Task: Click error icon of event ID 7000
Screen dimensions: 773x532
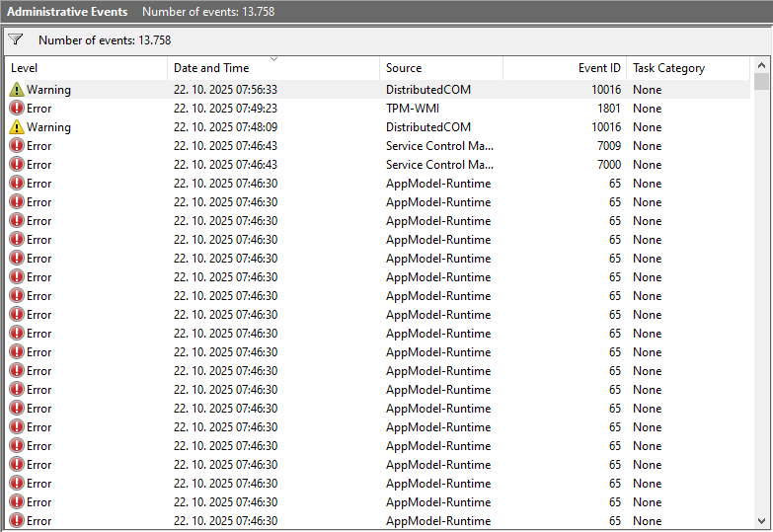Action: 17,165
